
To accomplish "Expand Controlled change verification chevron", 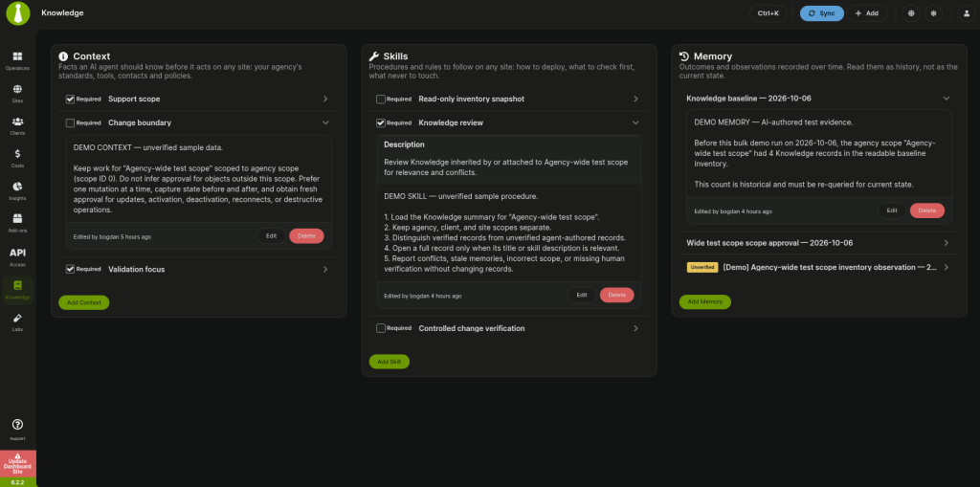I will [635, 328].
